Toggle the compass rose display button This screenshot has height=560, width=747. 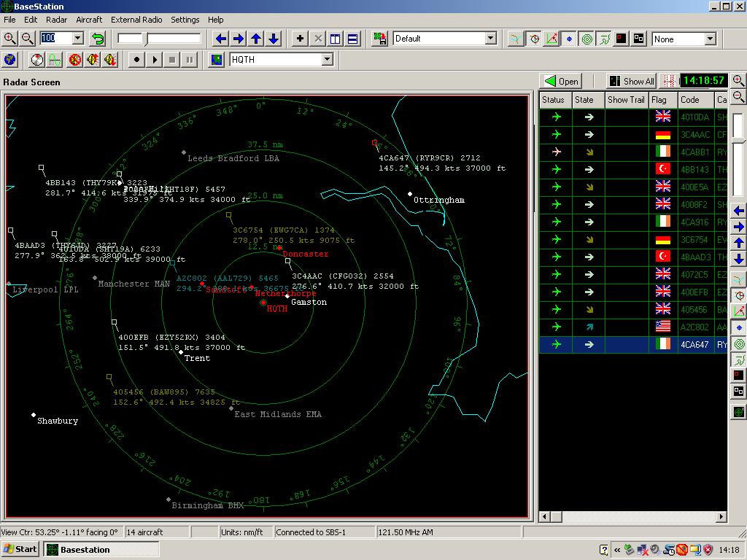click(x=534, y=39)
